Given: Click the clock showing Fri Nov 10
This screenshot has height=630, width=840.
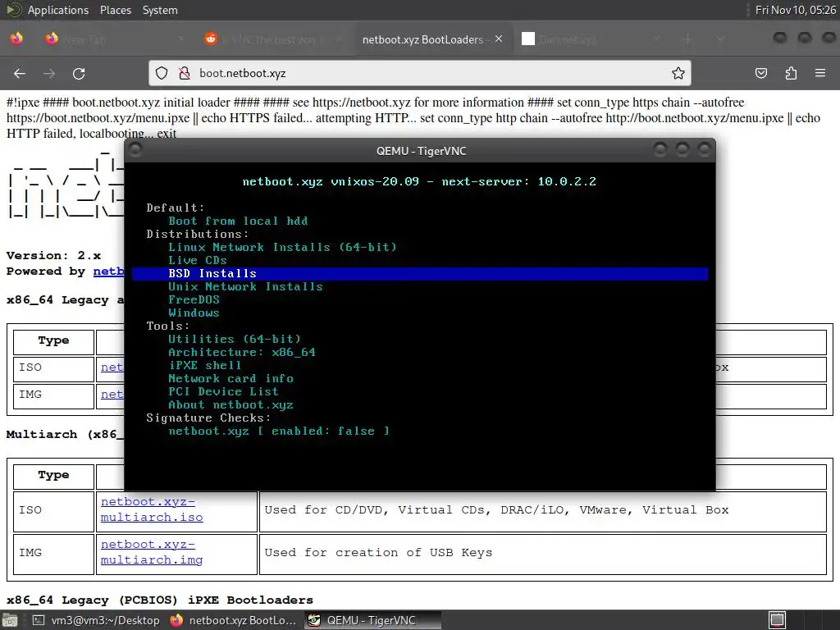Looking at the screenshot, I should point(795,10).
